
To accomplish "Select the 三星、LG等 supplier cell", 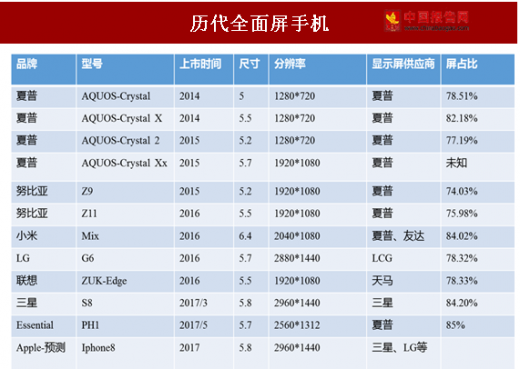I will (404, 353).
